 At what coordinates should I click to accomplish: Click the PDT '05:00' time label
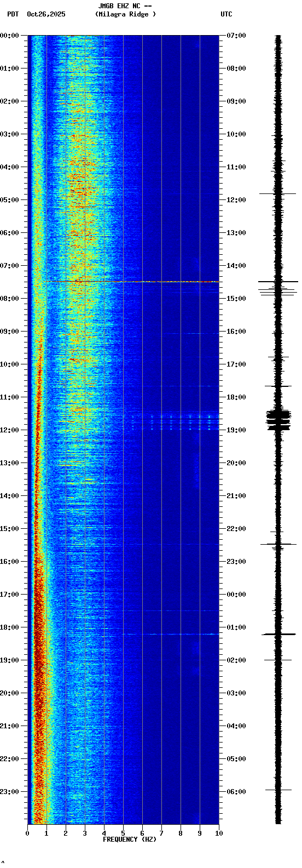(9, 200)
